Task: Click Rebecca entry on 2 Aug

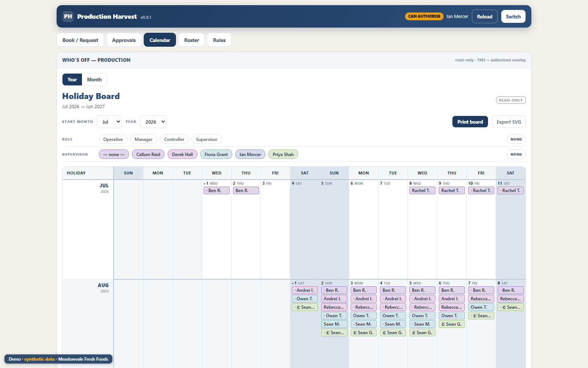Action: click(x=334, y=307)
